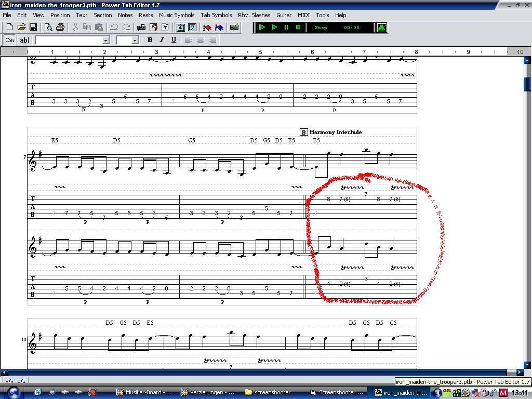This screenshot has height=399, width=532.
Task: Click the red book icon
Action: 207,28
